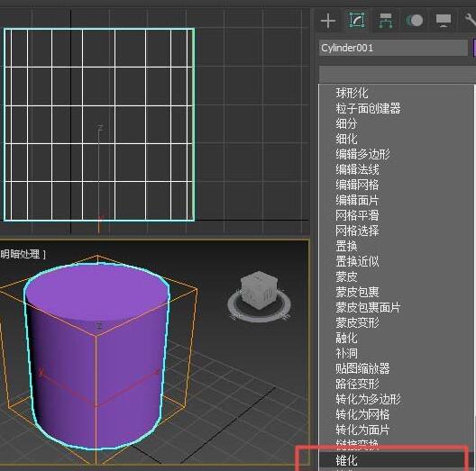The width and height of the screenshot is (476, 471).
Task: Choose 网格选择 from the list
Action: (x=357, y=231)
